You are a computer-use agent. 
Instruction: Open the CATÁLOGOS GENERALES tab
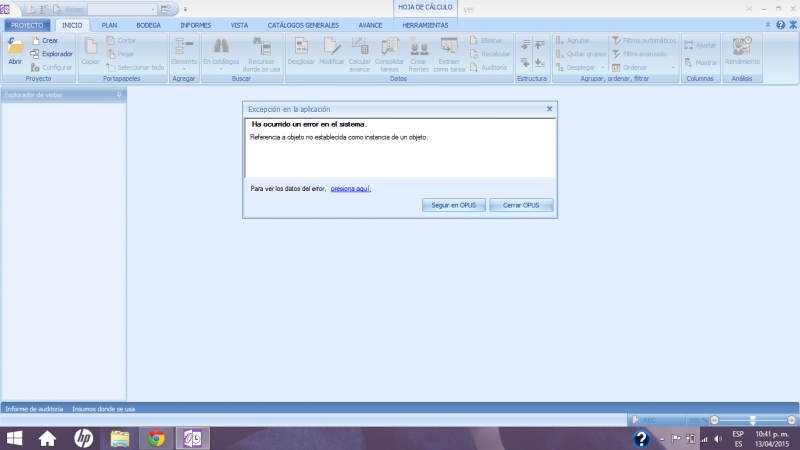304,24
